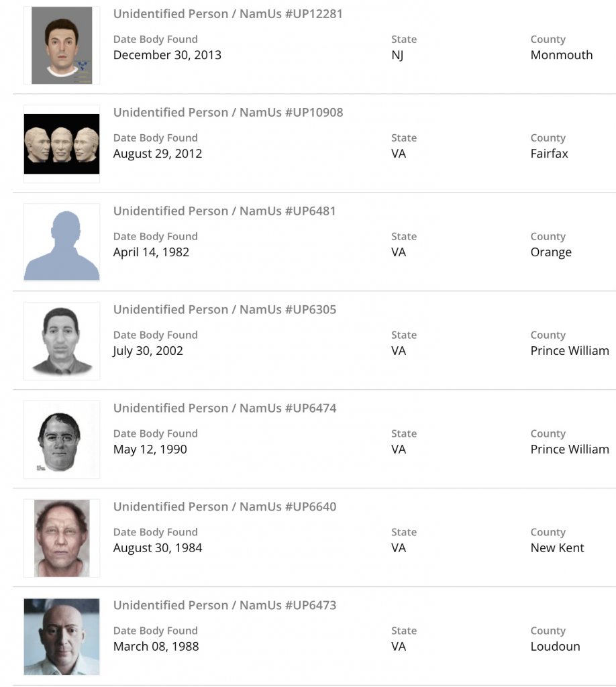Select the Monmouth county value
Screen dimensions: 616x687
tap(561, 55)
